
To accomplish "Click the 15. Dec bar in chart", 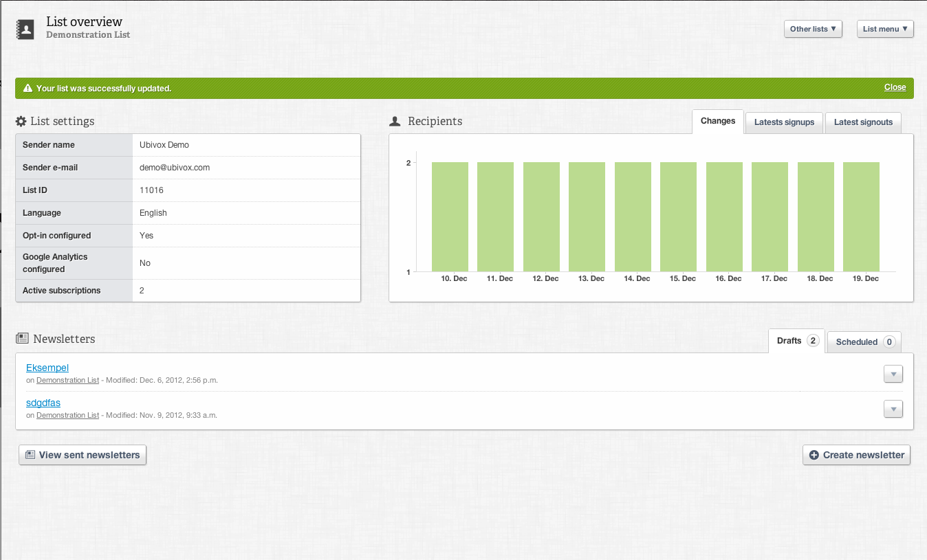I will coord(678,217).
